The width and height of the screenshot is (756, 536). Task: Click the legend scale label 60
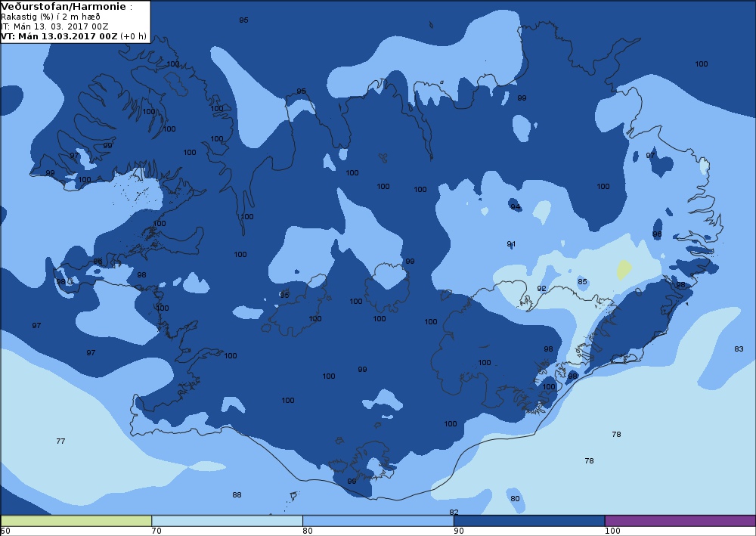(x=5, y=531)
